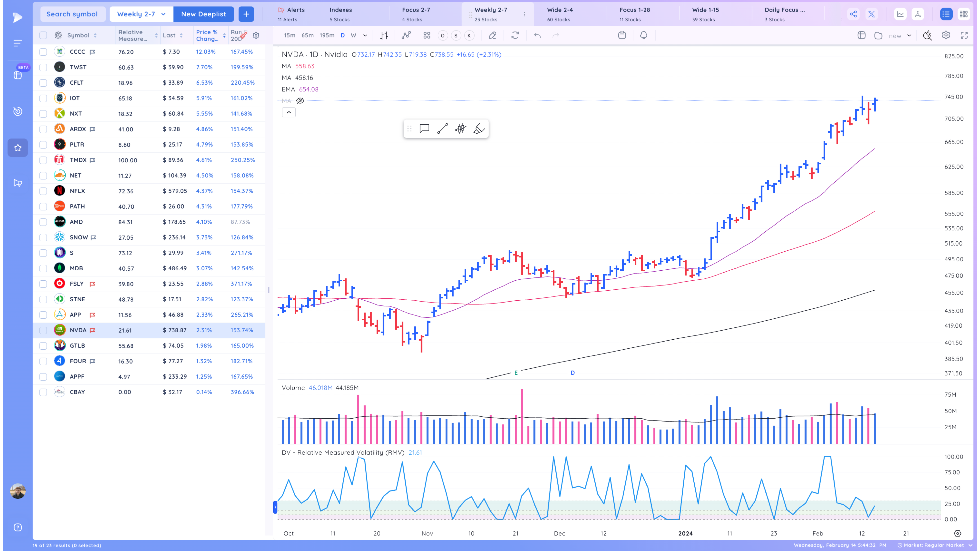The image size is (980, 551).
Task: Open the alerts flag sidebar icon
Action: pyautogui.click(x=18, y=183)
